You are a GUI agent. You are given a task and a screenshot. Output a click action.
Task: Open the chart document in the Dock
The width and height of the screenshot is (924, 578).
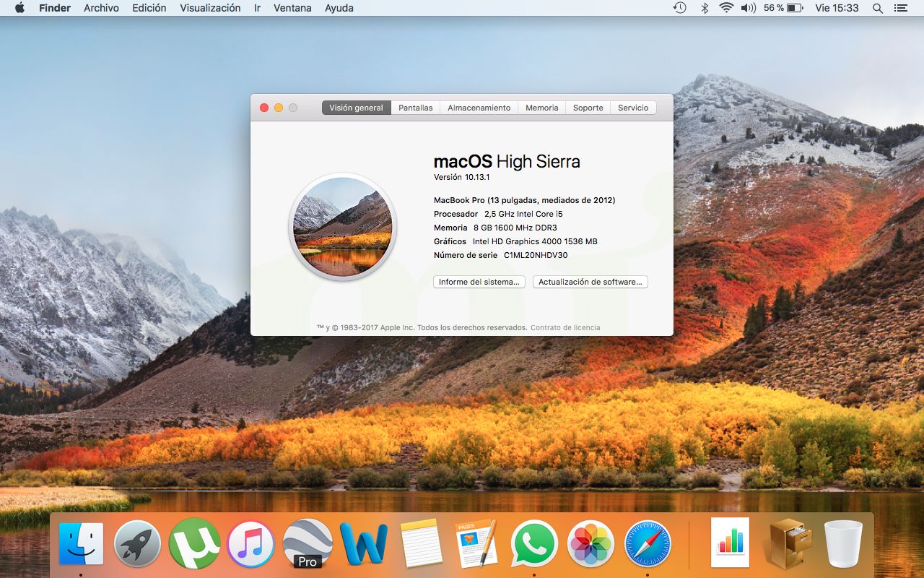coord(730,543)
